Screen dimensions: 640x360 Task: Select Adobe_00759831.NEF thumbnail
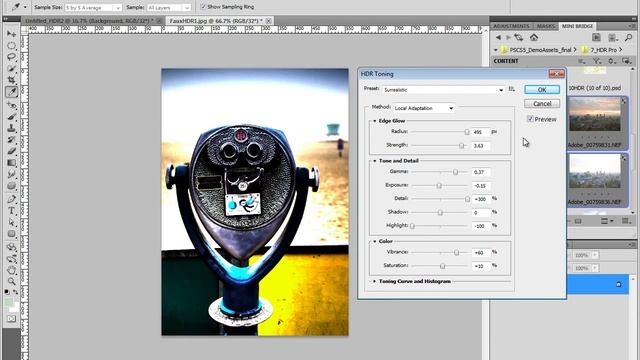pyautogui.click(x=595, y=114)
